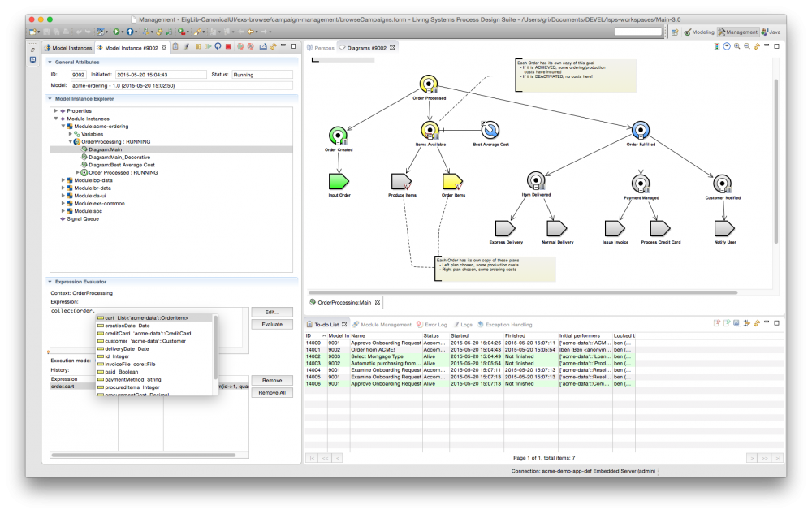Expand the Properties tree node

(x=56, y=110)
